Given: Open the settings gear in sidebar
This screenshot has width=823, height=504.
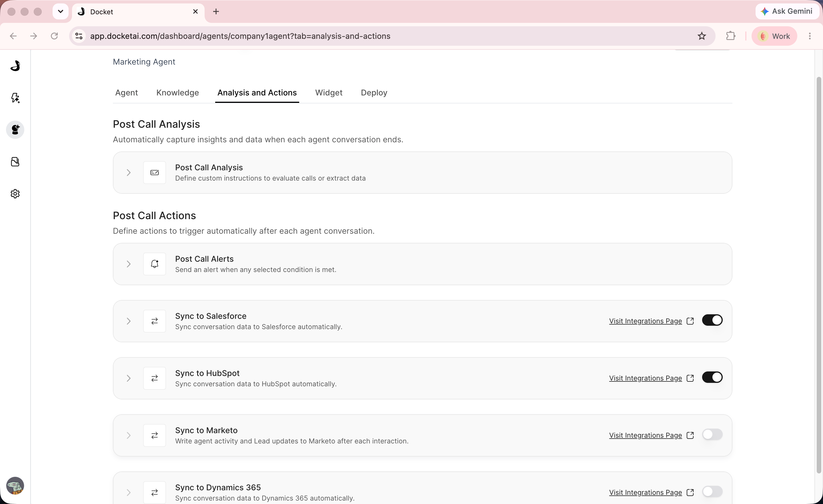Looking at the screenshot, I should 15,194.
